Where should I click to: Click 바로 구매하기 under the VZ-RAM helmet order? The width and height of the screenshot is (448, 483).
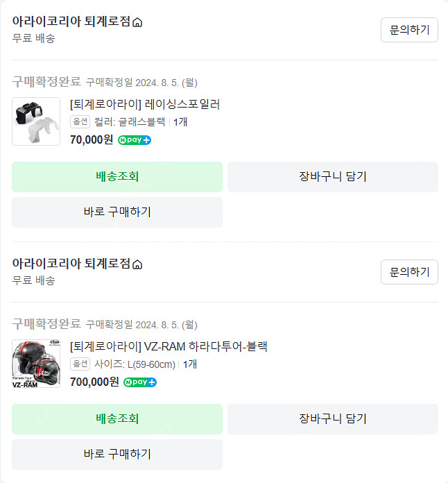pyautogui.click(x=117, y=454)
